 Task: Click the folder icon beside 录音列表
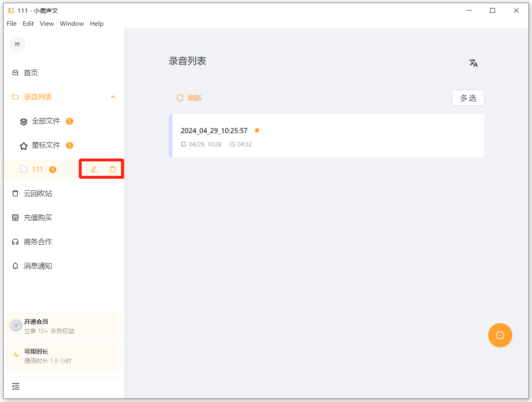[15, 97]
